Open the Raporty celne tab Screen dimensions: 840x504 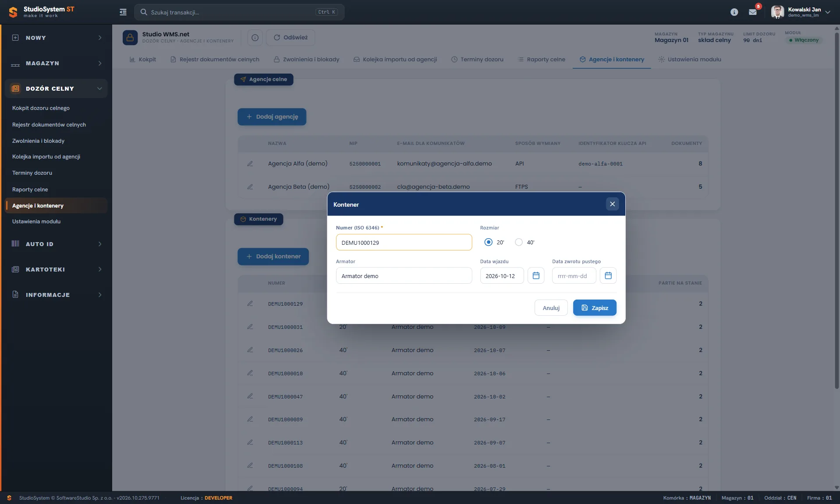(541, 60)
